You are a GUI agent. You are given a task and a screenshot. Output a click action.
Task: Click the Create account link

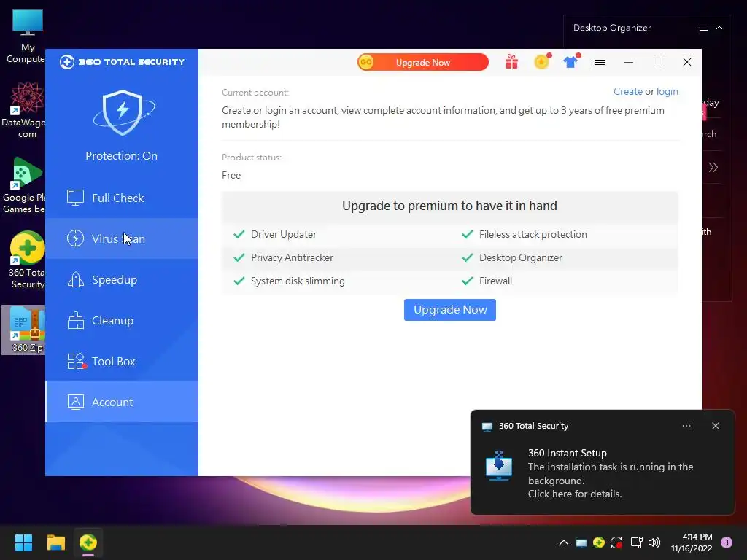[x=627, y=91]
